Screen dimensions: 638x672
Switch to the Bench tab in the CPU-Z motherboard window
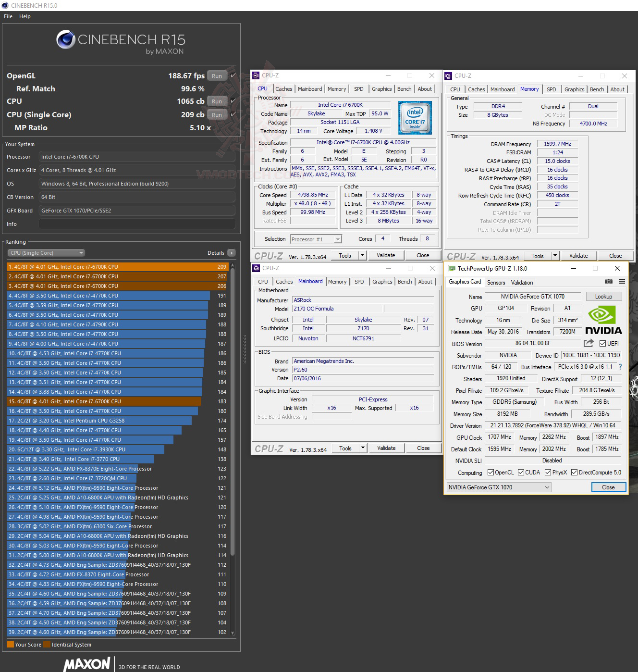click(x=405, y=282)
